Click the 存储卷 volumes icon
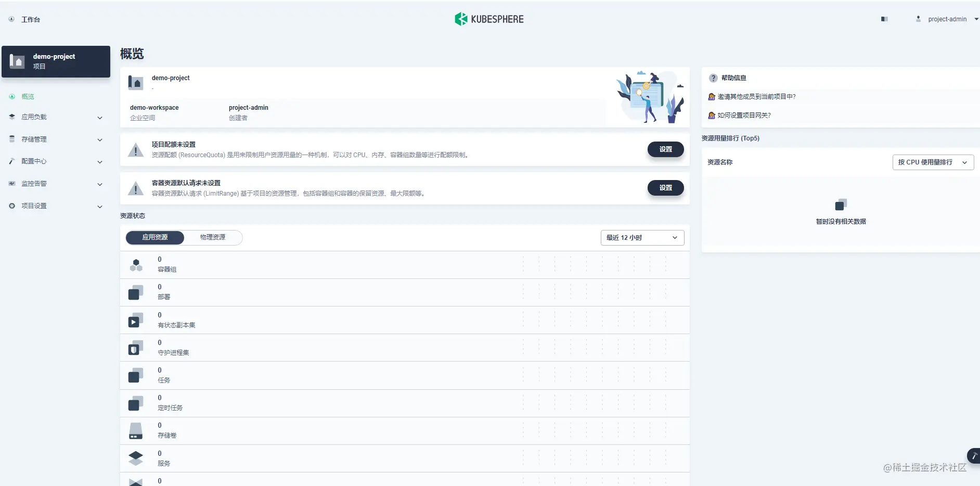 [136, 431]
